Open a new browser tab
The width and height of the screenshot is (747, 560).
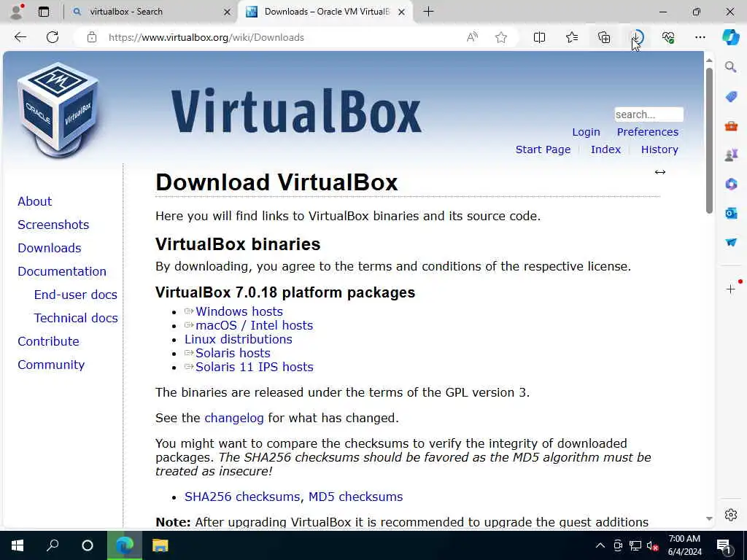point(428,12)
